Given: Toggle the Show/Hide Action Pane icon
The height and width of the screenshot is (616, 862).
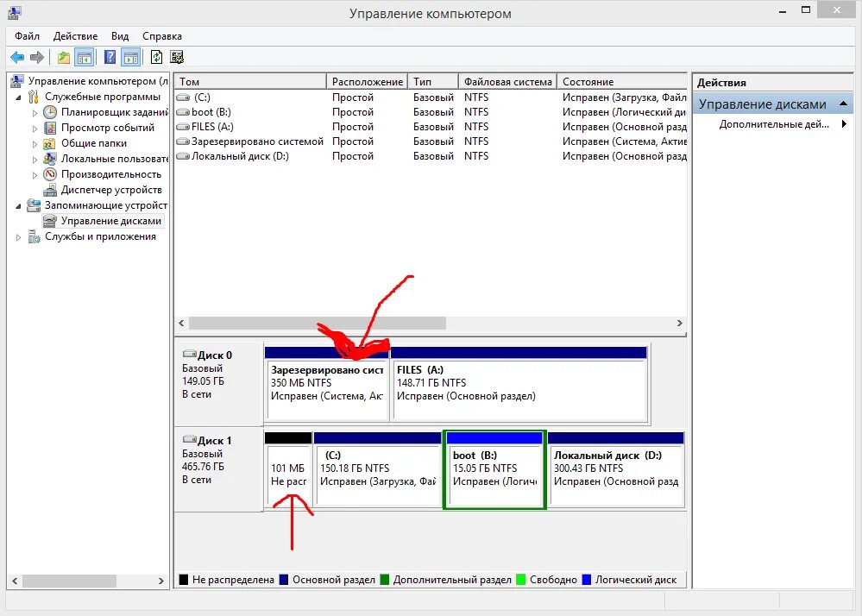Looking at the screenshot, I should 131,57.
